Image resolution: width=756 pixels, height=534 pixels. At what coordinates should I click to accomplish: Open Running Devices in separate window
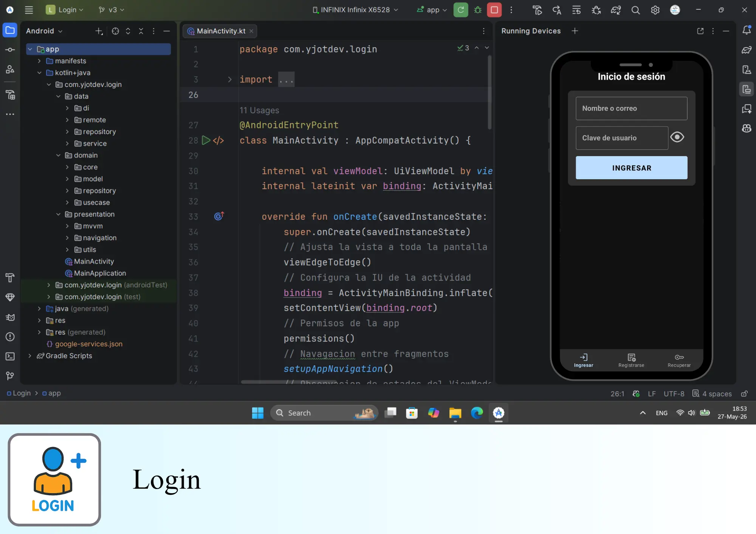tap(700, 31)
